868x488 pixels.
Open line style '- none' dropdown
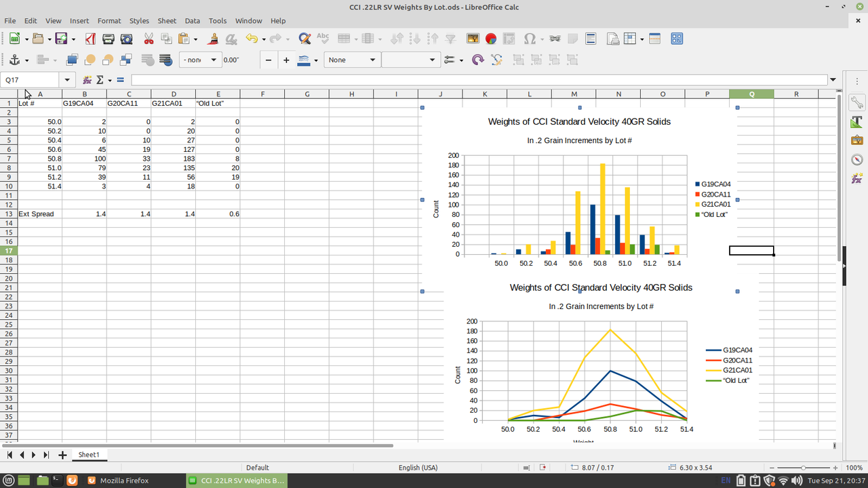tap(213, 60)
